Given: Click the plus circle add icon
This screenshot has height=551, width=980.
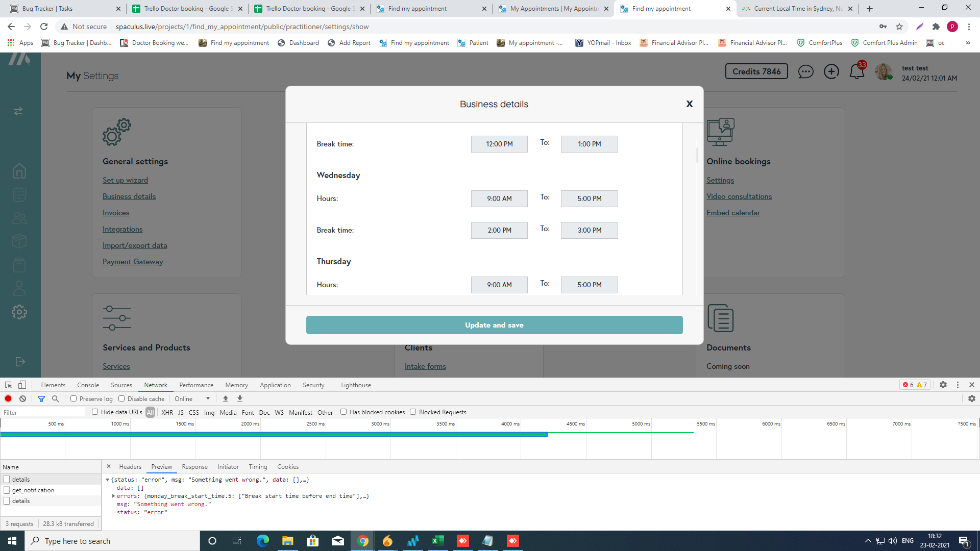Looking at the screenshot, I should [831, 72].
